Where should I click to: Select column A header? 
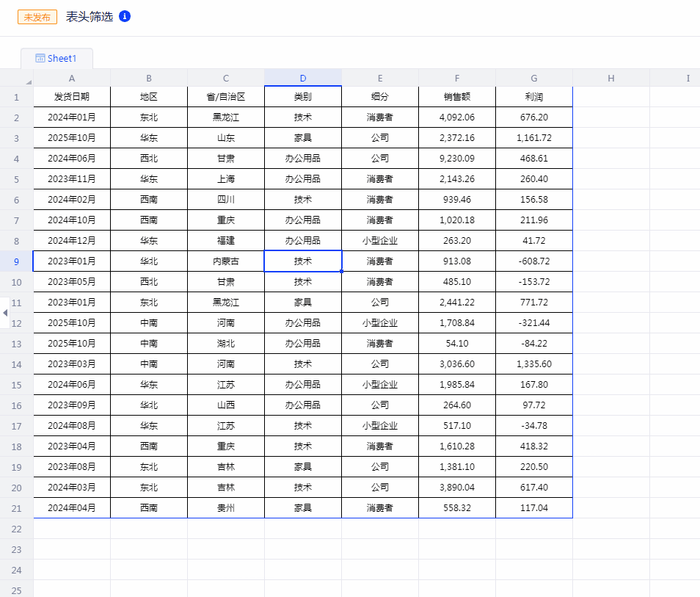coord(71,78)
